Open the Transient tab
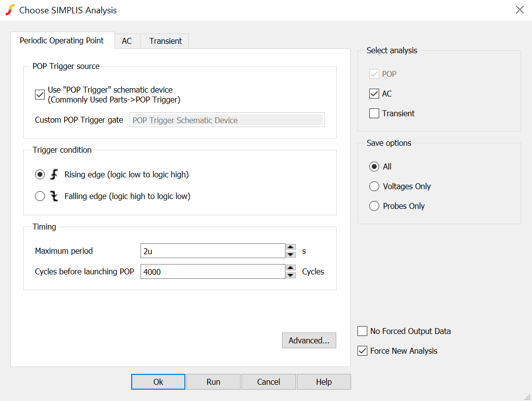 (166, 41)
